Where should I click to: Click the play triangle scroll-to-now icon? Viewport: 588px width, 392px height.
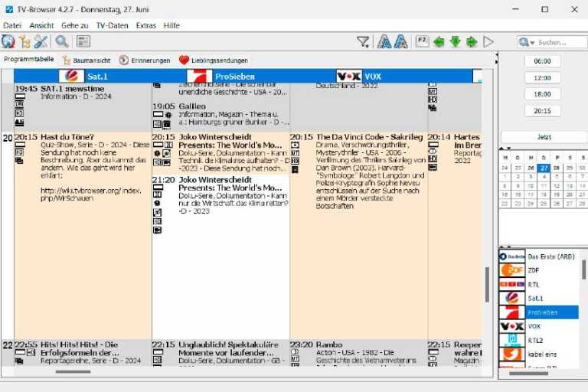488,42
